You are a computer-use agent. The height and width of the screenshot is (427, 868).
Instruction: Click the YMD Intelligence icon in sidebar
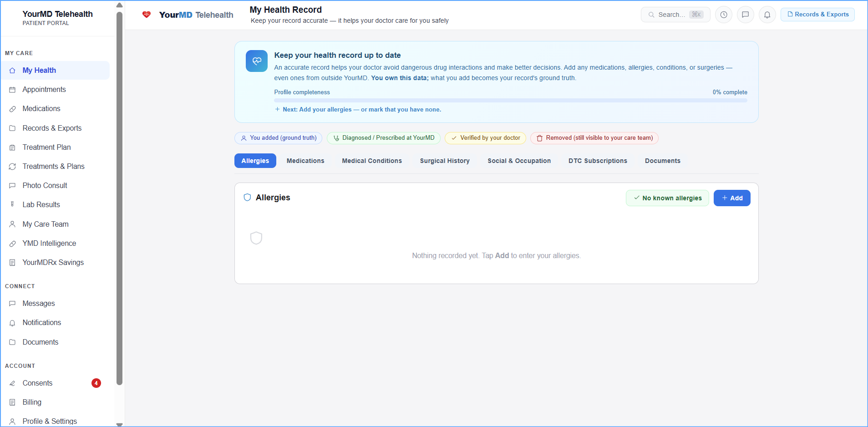tap(12, 244)
